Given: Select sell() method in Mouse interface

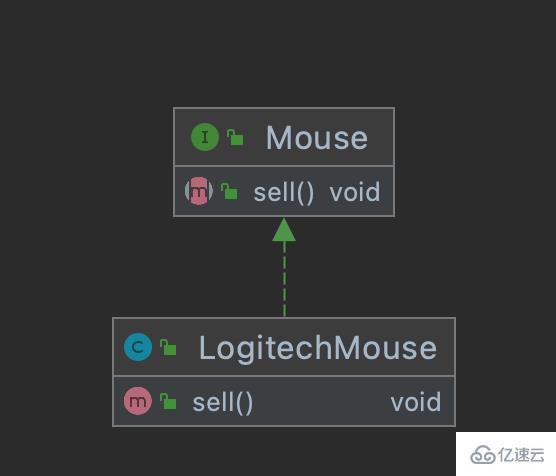Looking at the screenshot, I should [284, 193].
